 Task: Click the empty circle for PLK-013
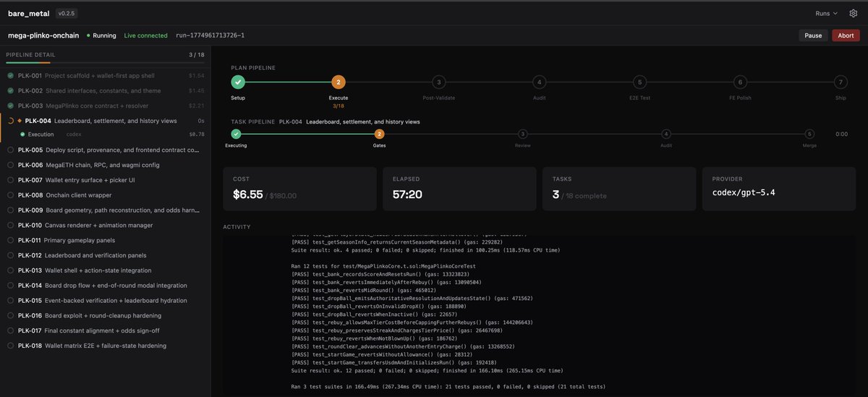[x=11, y=270]
